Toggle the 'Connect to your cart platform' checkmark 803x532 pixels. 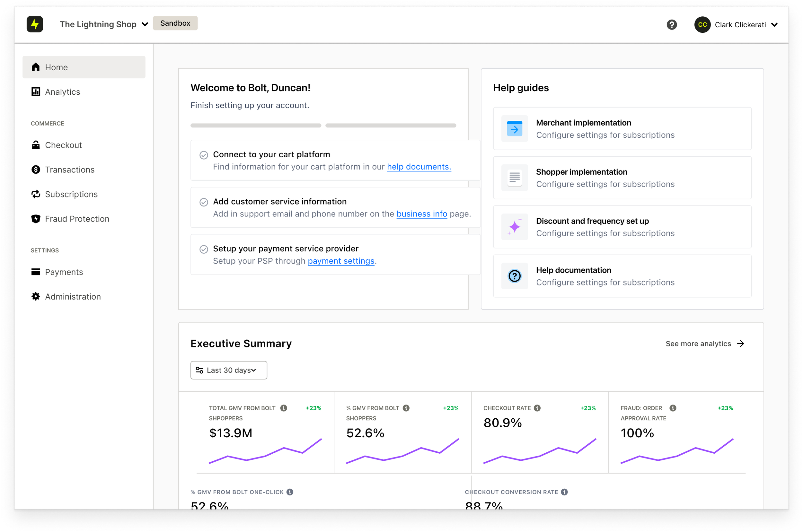point(204,155)
